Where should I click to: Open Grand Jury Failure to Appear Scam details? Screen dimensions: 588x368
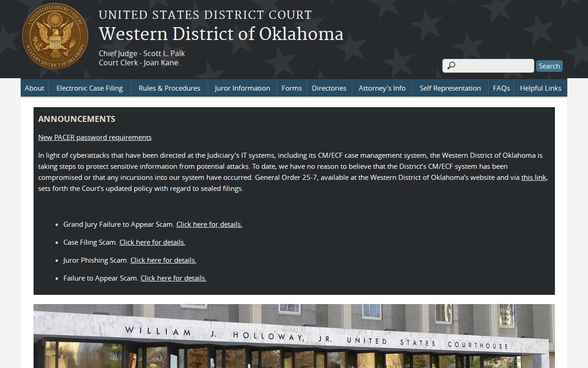[209, 224]
